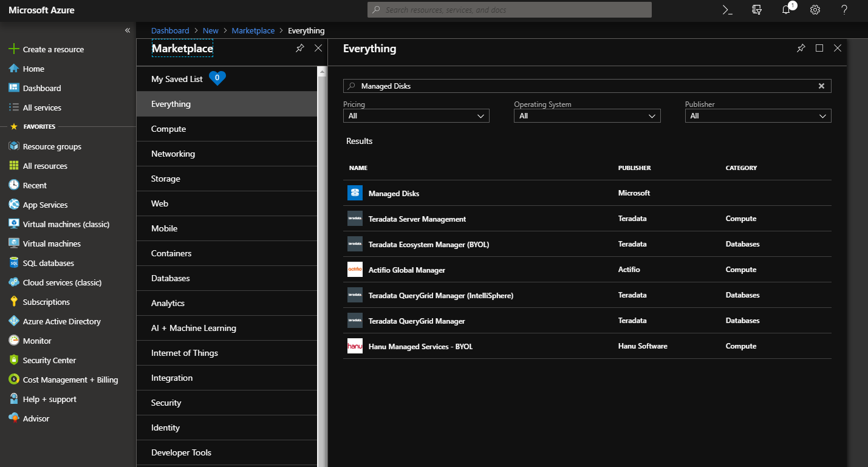Pin the Marketplace blade
This screenshot has width=868, height=467.
[299, 49]
